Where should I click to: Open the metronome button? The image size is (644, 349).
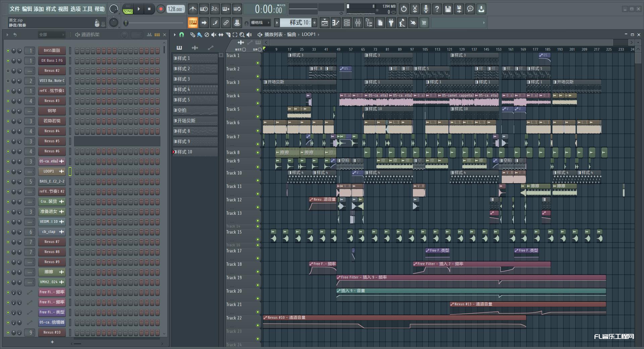(193, 9)
